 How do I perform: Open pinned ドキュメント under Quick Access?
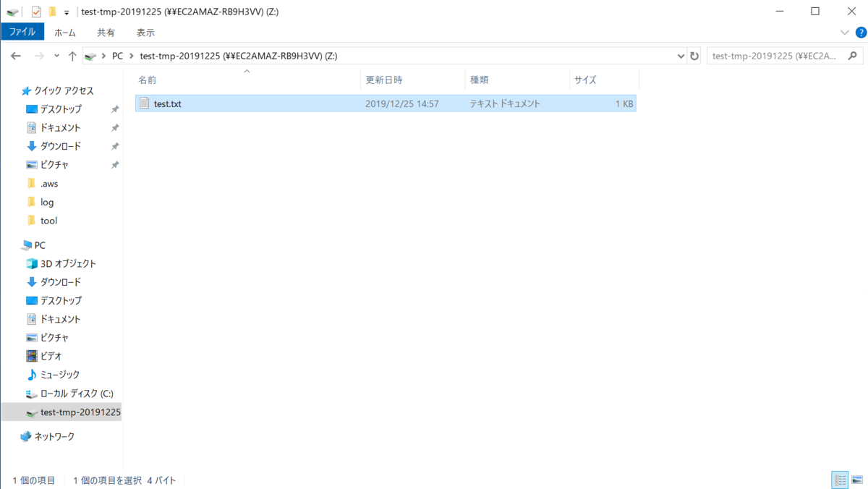coord(60,127)
